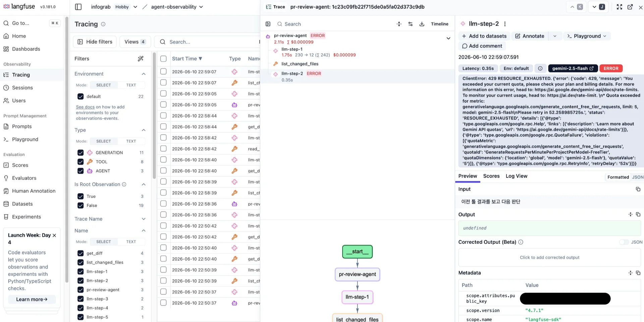Go to next trace arrow

click(598, 7)
